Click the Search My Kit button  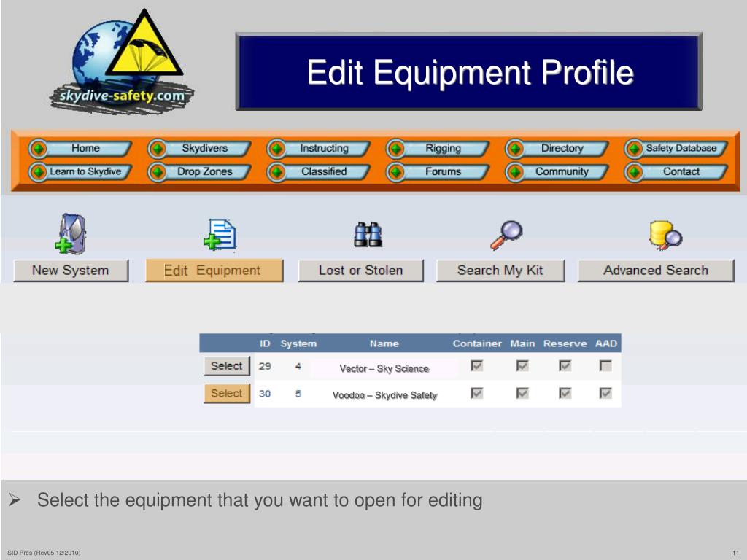[x=500, y=271]
